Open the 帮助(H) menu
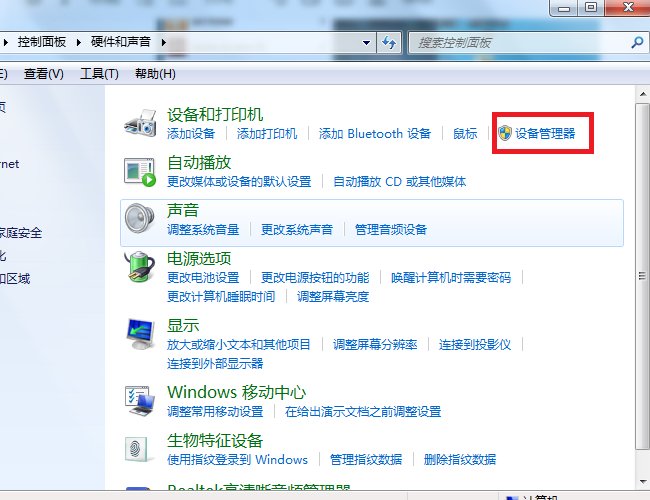650x500 pixels. click(155, 74)
